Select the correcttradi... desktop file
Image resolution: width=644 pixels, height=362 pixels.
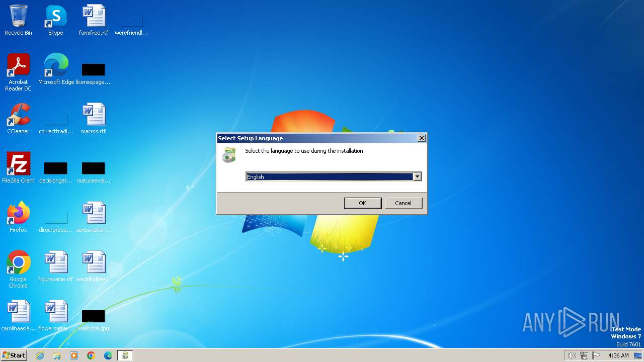tap(56, 123)
